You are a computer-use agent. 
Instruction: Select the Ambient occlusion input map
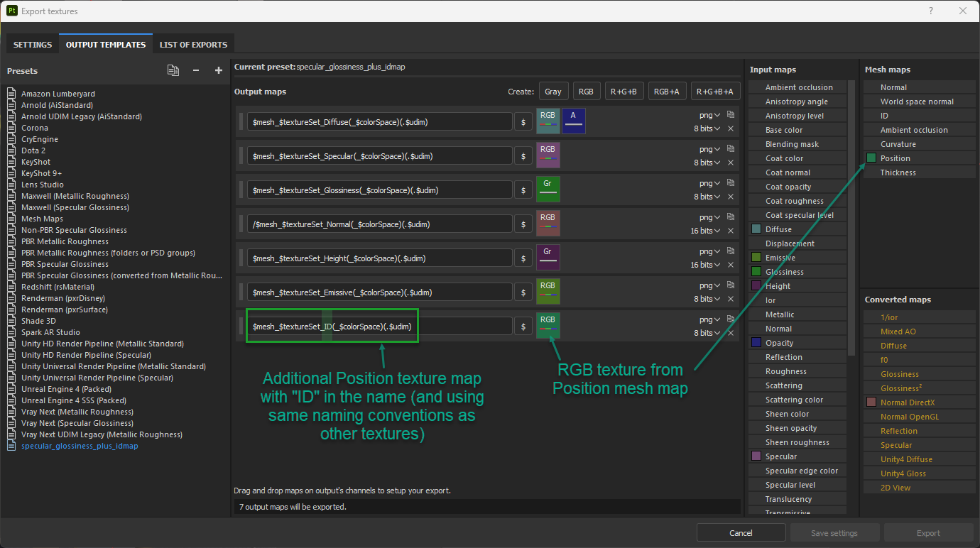coord(798,87)
